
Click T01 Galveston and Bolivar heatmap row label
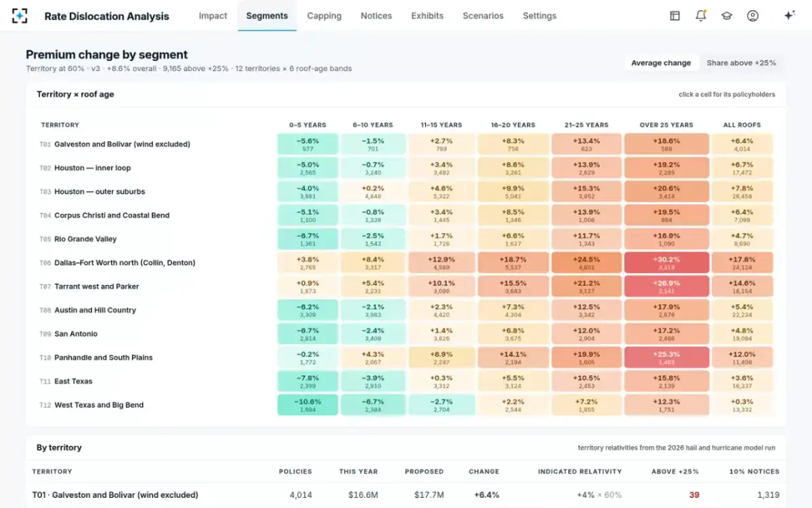[x=115, y=144]
